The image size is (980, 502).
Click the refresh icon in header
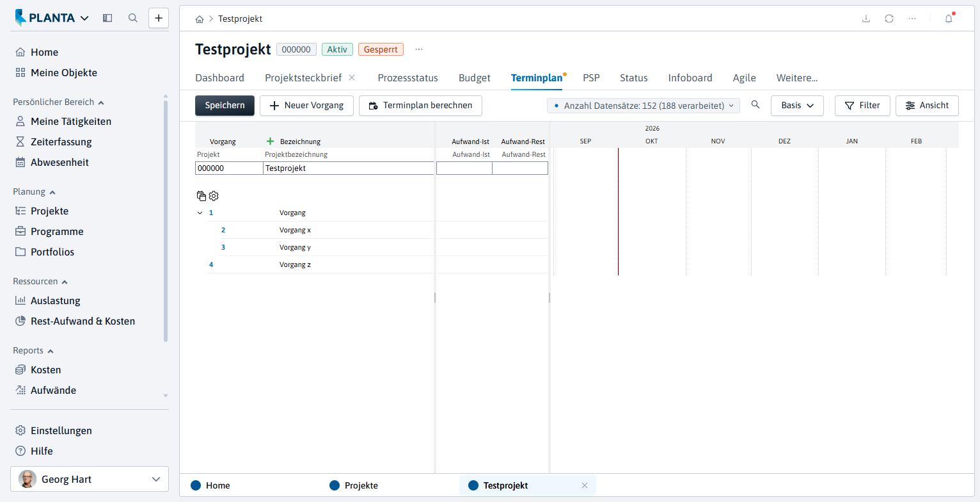tap(889, 19)
